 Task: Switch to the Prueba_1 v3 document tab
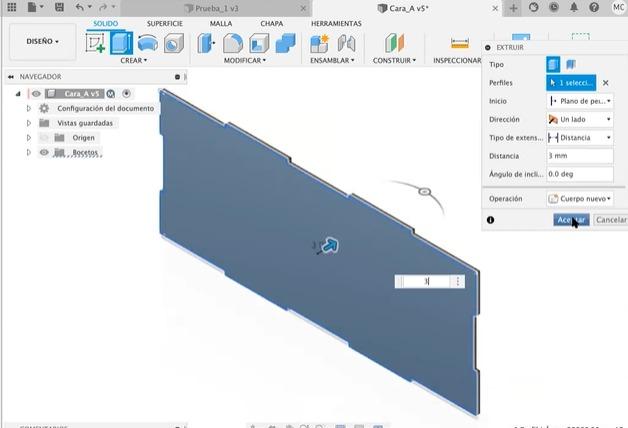point(217,8)
